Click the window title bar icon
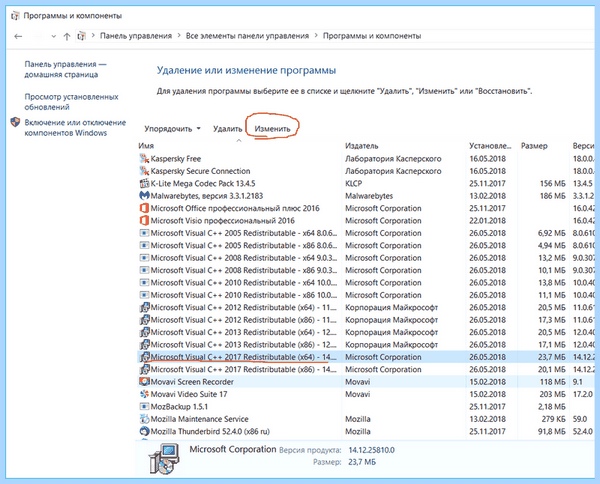 tap(15, 16)
